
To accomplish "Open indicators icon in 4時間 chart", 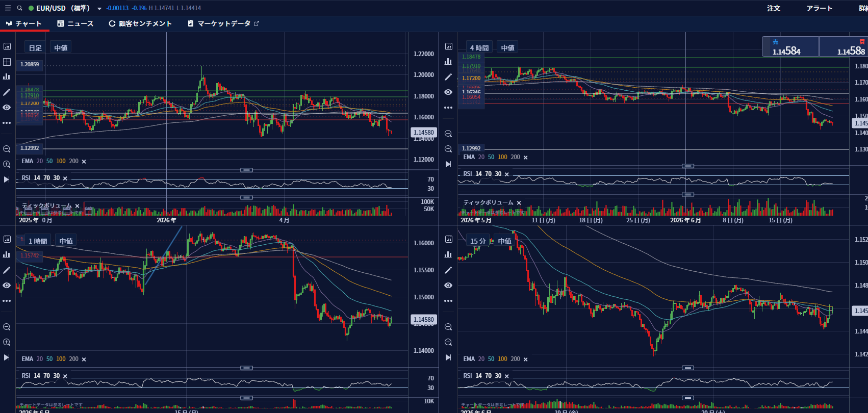I will click(448, 61).
